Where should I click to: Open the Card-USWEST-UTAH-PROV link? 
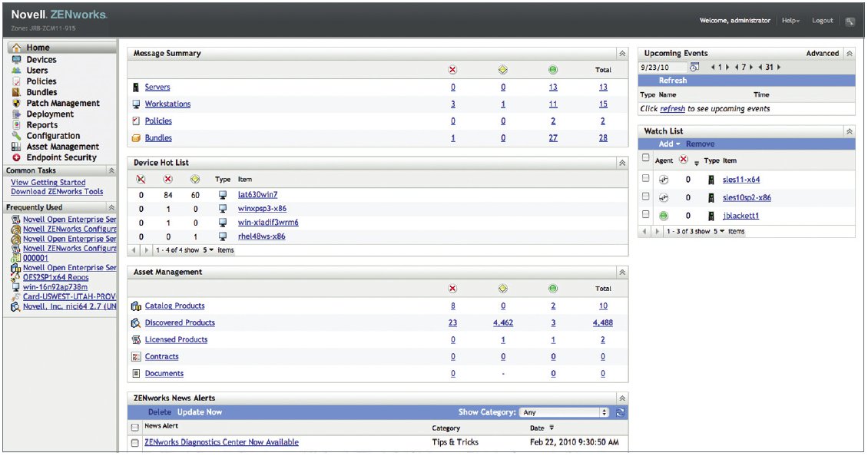click(69, 296)
